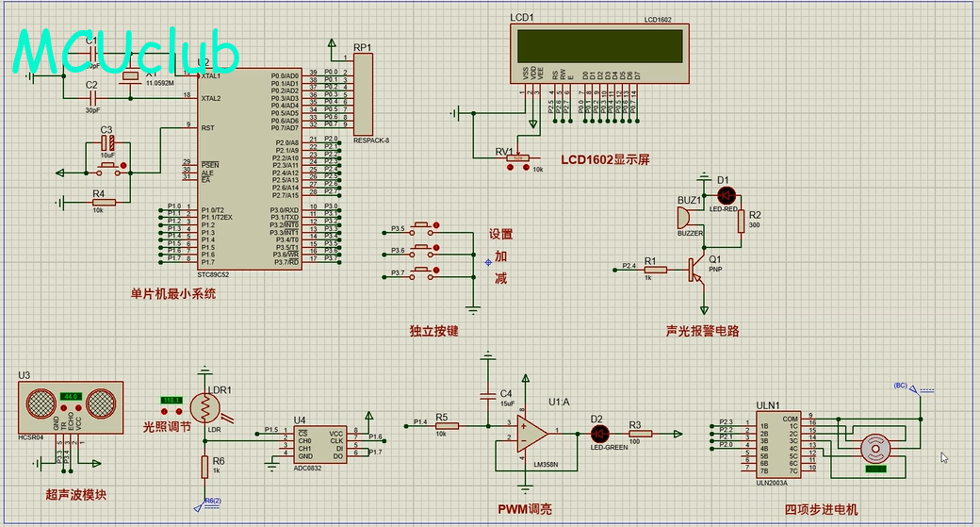Click the D1 red LED
The height and width of the screenshot is (527, 980).
(x=726, y=195)
